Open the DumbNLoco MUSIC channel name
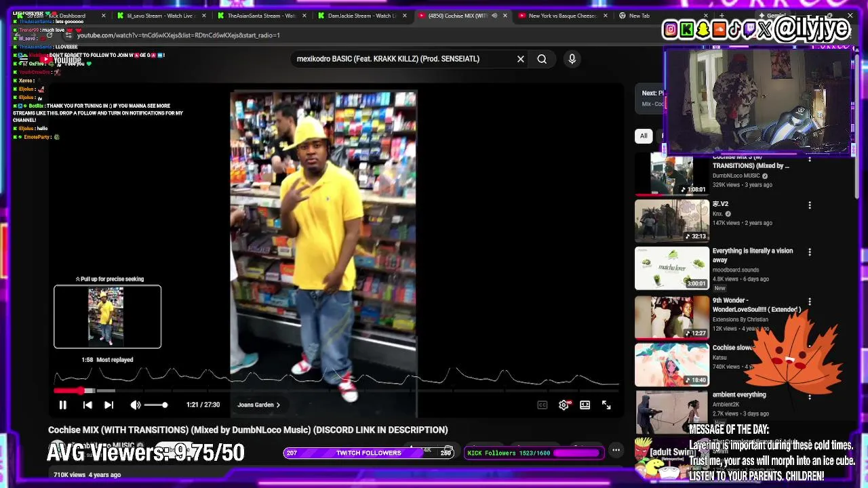 coord(736,176)
